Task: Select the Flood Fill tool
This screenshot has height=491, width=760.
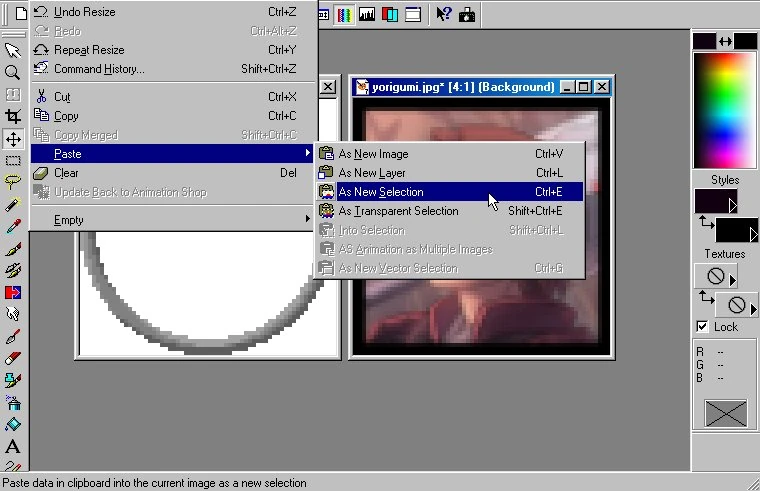Action: (13, 425)
